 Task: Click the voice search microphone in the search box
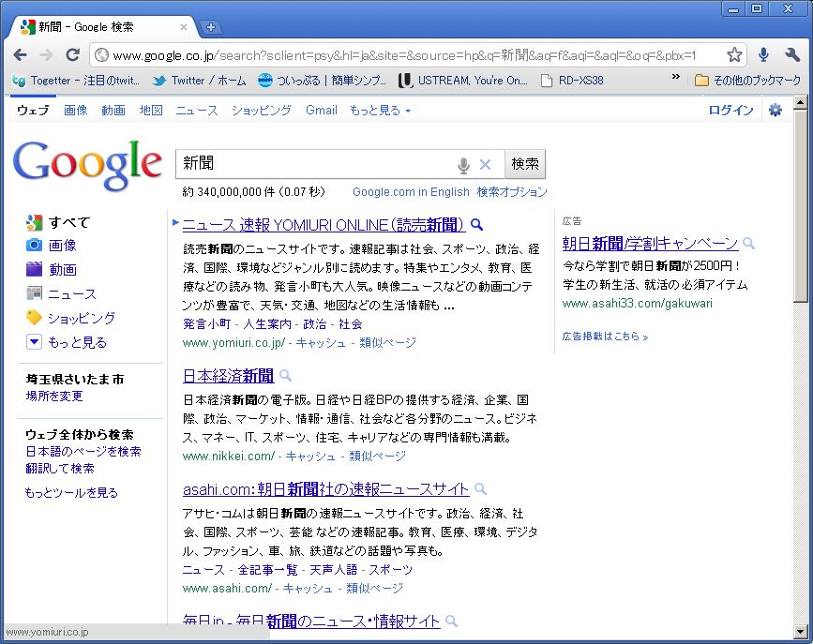463,165
